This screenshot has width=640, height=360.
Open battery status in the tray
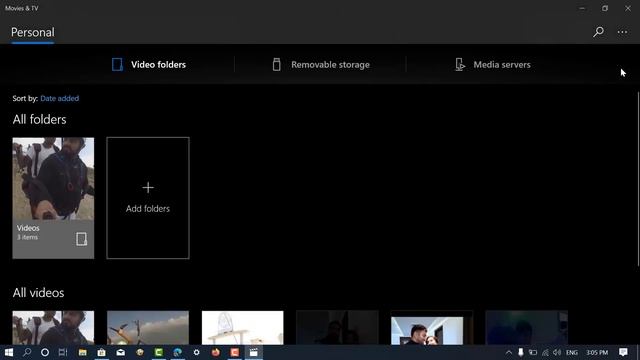(533, 352)
